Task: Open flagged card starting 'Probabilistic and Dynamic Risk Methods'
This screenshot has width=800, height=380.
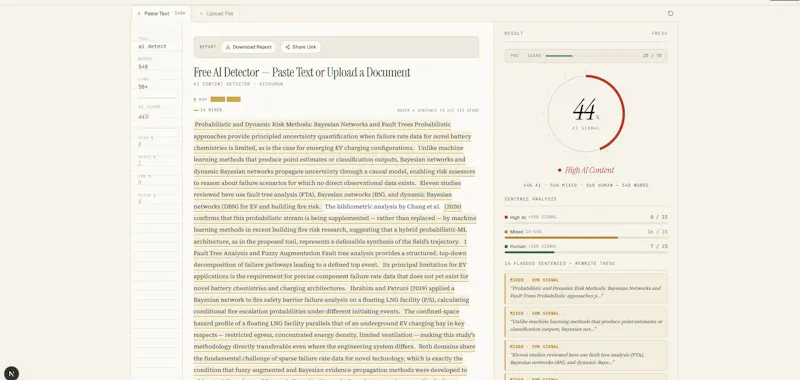Action: click(x=586, y=288)
